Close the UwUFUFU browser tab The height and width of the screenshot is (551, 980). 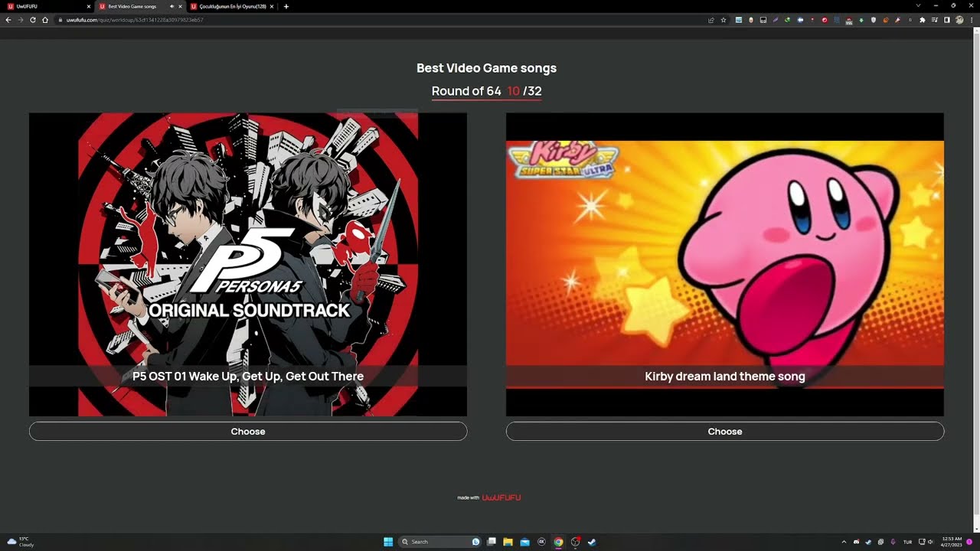[x=89, y=6]
